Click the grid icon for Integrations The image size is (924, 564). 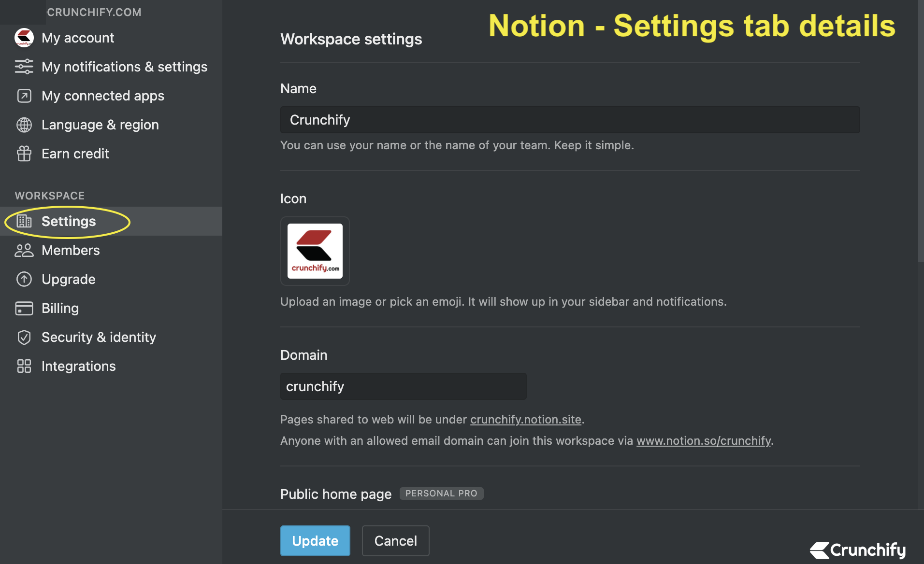(24, 366)
